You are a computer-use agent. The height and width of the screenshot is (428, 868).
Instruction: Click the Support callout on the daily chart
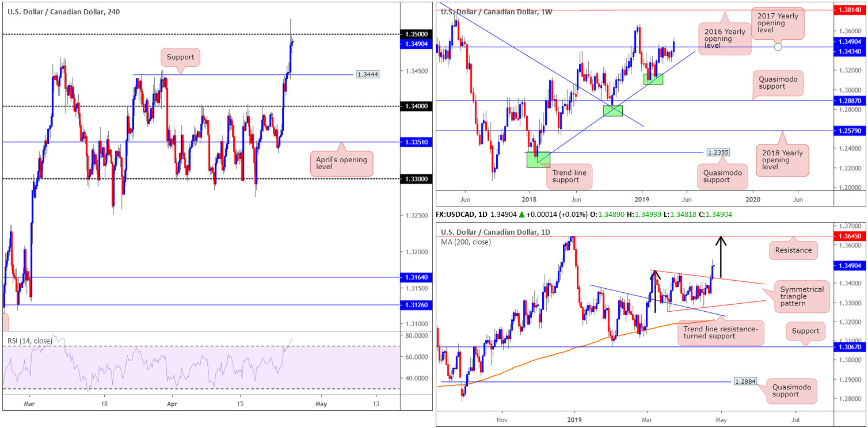pyautogui.click(x=805, y=331)
